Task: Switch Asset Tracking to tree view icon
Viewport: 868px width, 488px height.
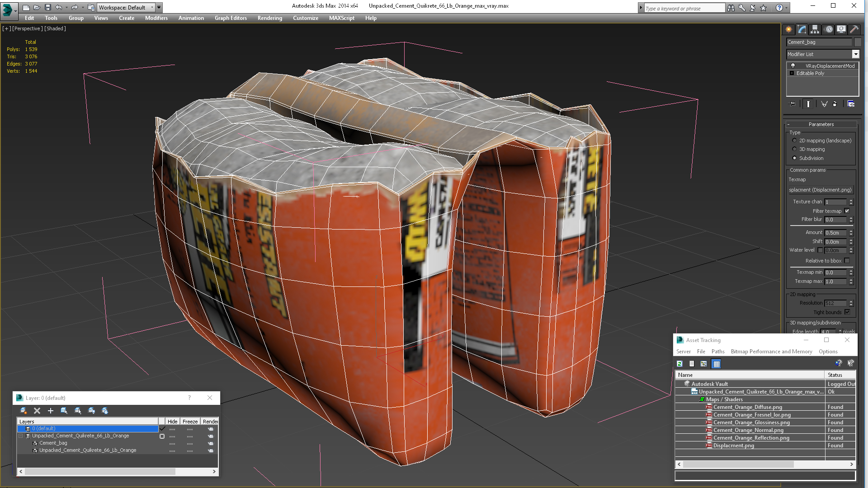Action: (704, 364)
